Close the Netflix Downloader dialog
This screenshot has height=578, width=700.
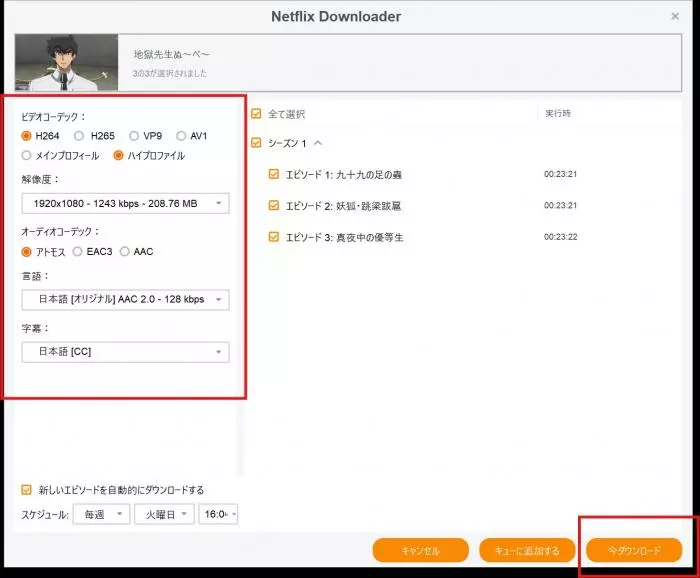coord(675,17)
